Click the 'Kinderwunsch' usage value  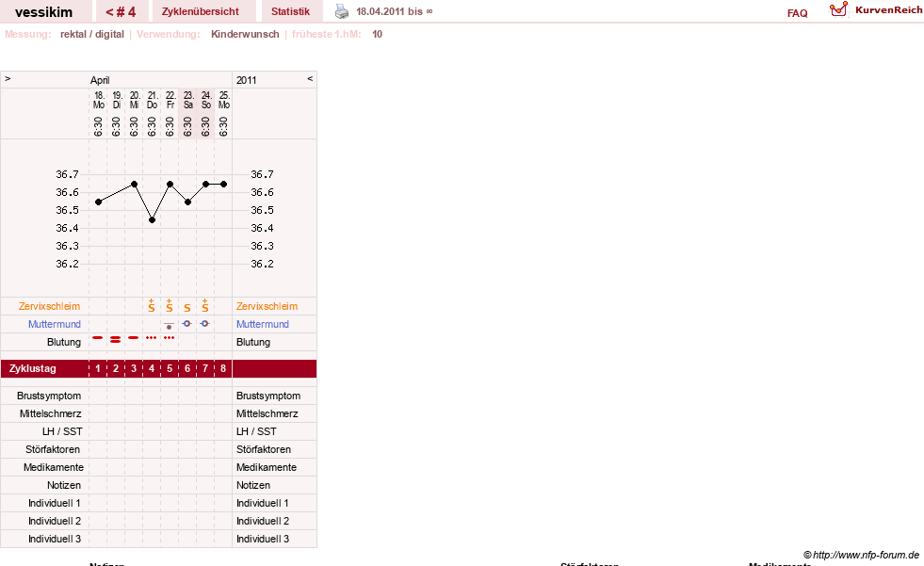pos(245,34)
